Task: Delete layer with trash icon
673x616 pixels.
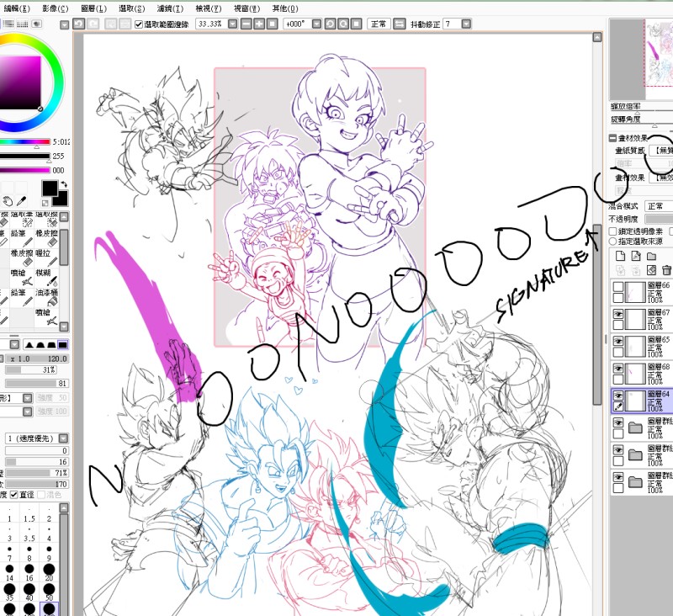Action: (666, 270)
